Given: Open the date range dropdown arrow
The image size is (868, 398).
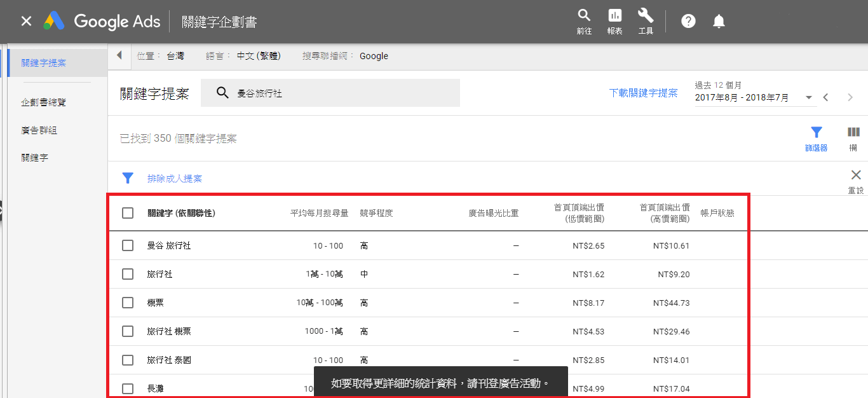Looking at the screenshot, I should pyautogui.click(x=808, y=98).
